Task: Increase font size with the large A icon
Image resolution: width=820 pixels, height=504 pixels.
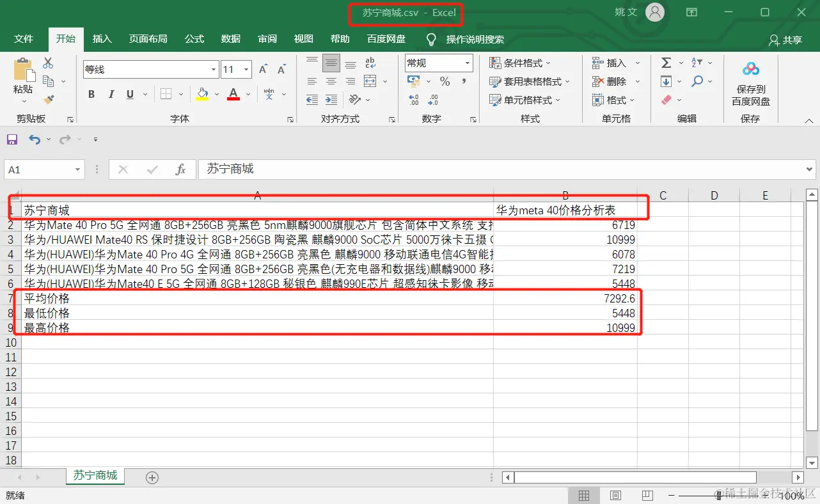Action: pos(263,69)
